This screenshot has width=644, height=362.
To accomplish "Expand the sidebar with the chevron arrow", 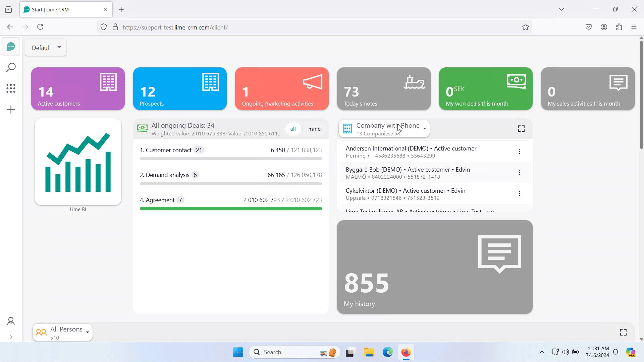I will click(x=11, y=337).
